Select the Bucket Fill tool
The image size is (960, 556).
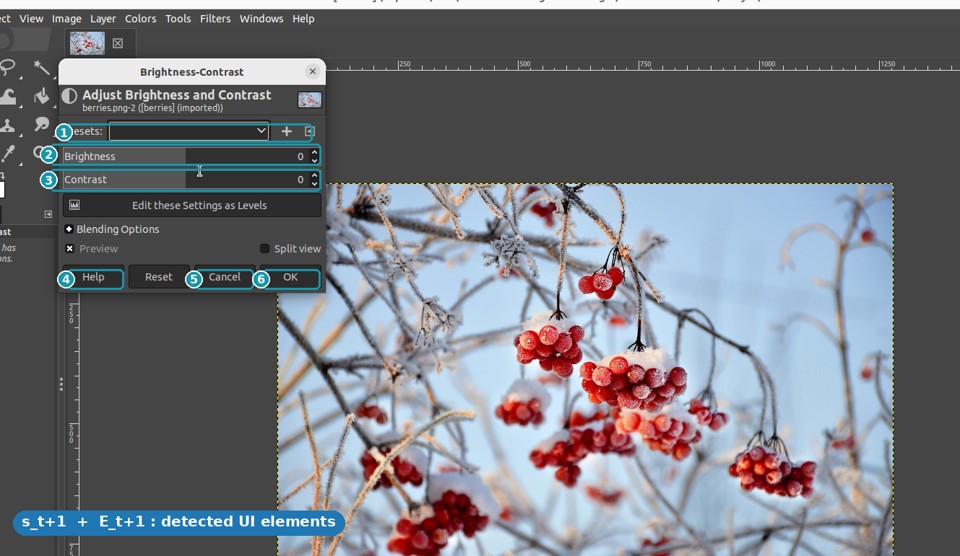[x=42, y=96]
